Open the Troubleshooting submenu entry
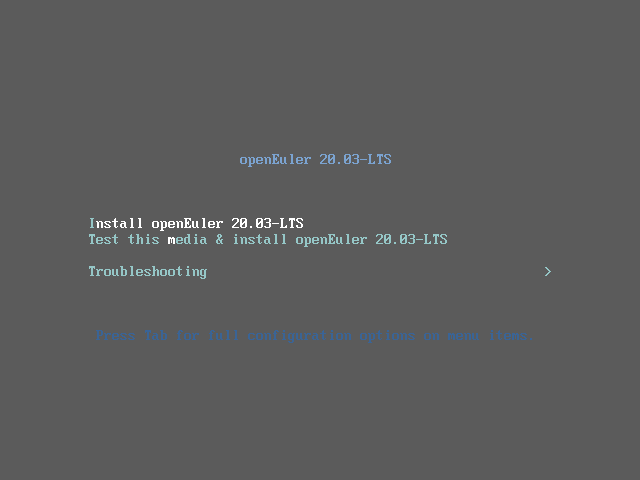640x480 pixels. click(148, 272)
